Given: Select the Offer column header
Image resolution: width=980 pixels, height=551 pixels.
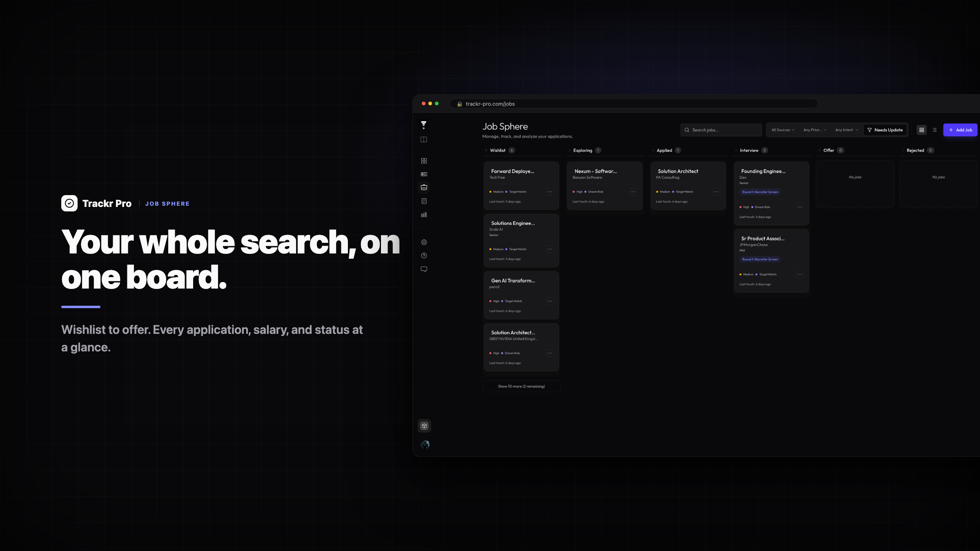Looking at the screenshot, I should [829, 150].
